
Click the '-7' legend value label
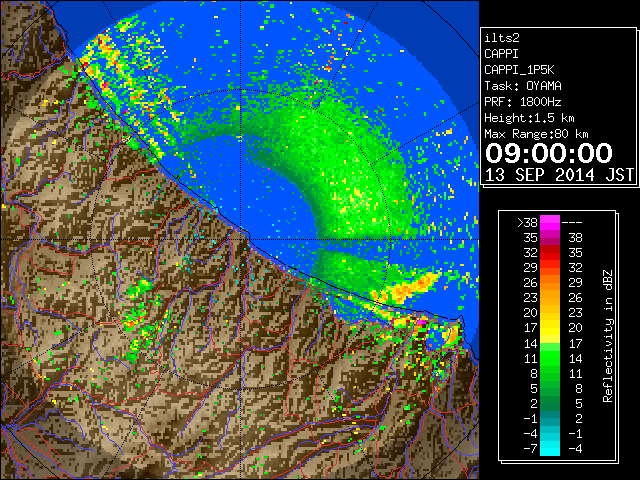530,449
